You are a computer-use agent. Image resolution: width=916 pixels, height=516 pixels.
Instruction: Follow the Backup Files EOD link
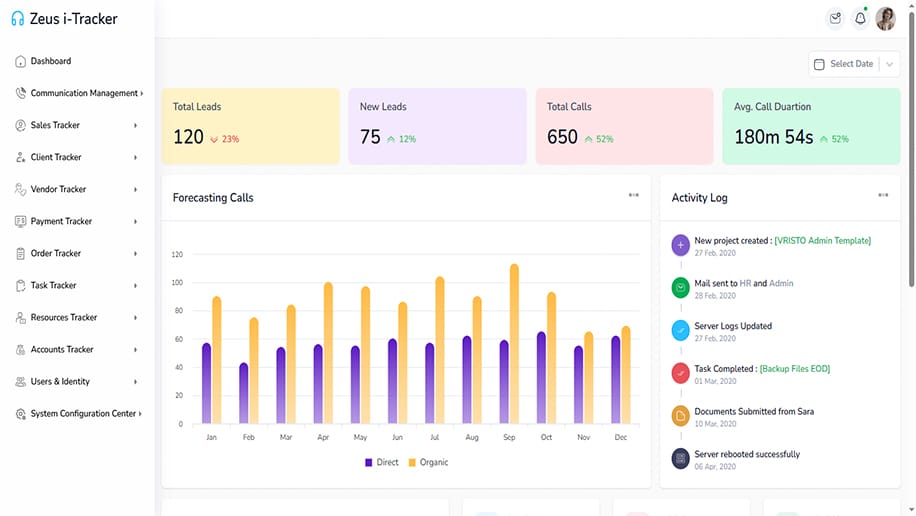click(x=794, y=369)
